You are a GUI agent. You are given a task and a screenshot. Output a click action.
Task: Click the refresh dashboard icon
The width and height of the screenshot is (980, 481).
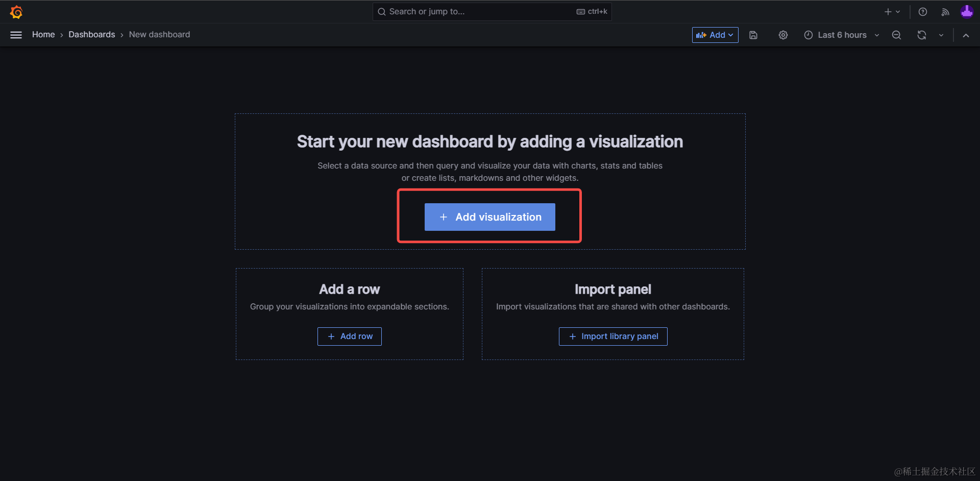click(921, 35)
